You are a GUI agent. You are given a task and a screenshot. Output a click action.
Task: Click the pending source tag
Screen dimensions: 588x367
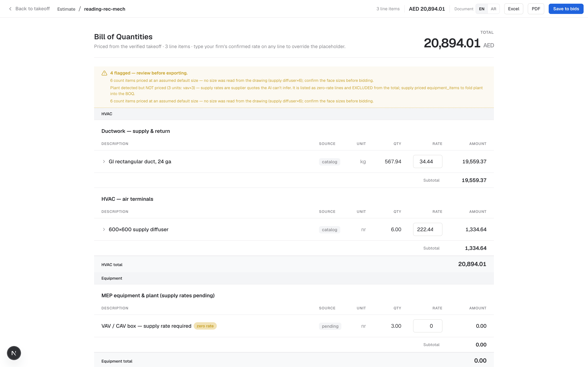click(x=330, y=326)
